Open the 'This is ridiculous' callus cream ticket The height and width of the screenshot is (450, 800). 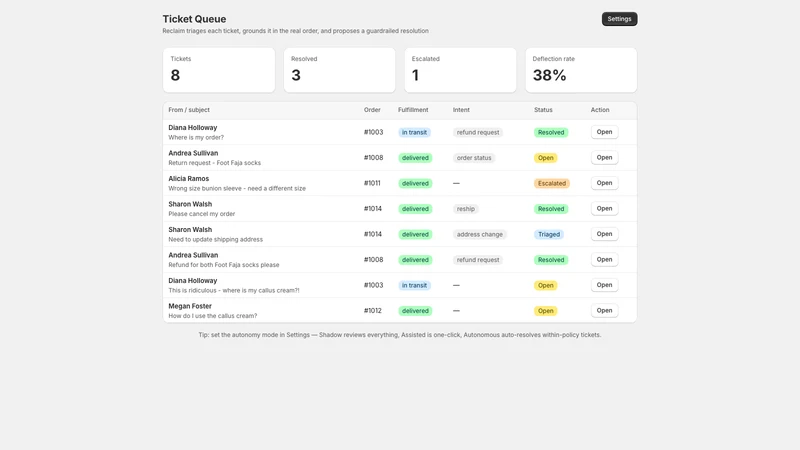coord(604,285)
